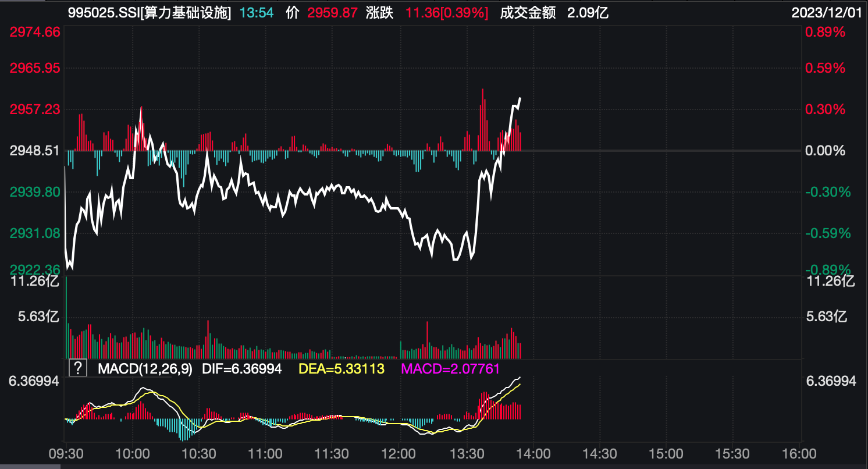The width and height of the screenshot is (868, 469).
Task: Click the MACD(12,26,9) indicator label
Action: pos(145,368)
